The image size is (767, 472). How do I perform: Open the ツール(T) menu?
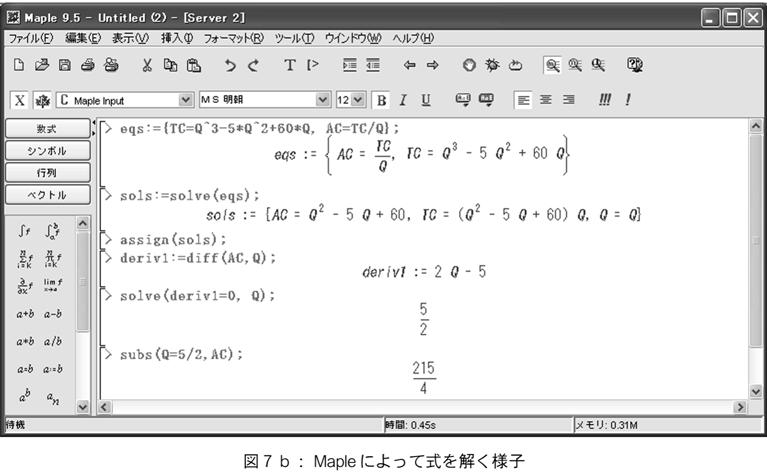pos(294,38)
